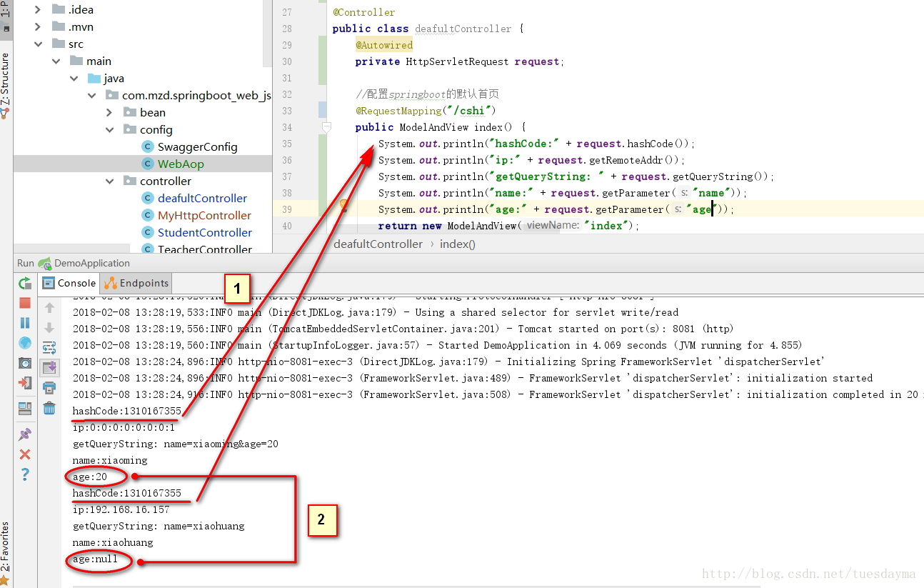Click getRemoteAddr() call on line 36

[635, 160]
